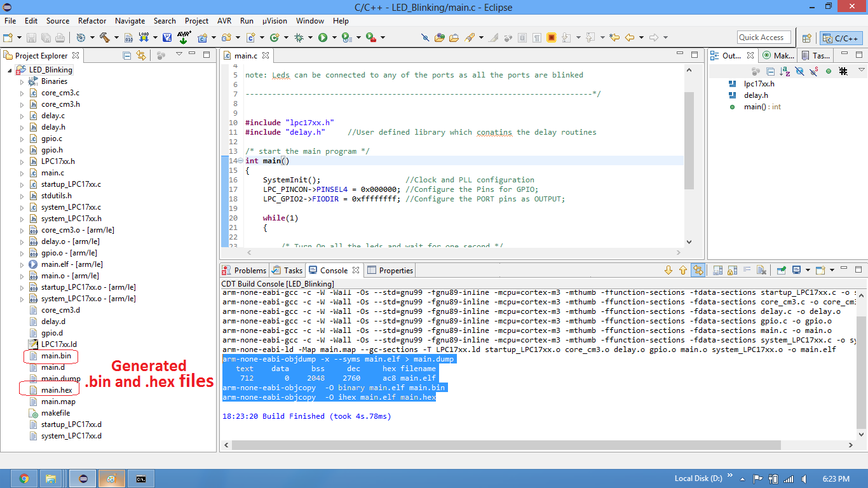
Task: Click the Build hammer icon in toolbar
Action: click(x=104, y=37)
